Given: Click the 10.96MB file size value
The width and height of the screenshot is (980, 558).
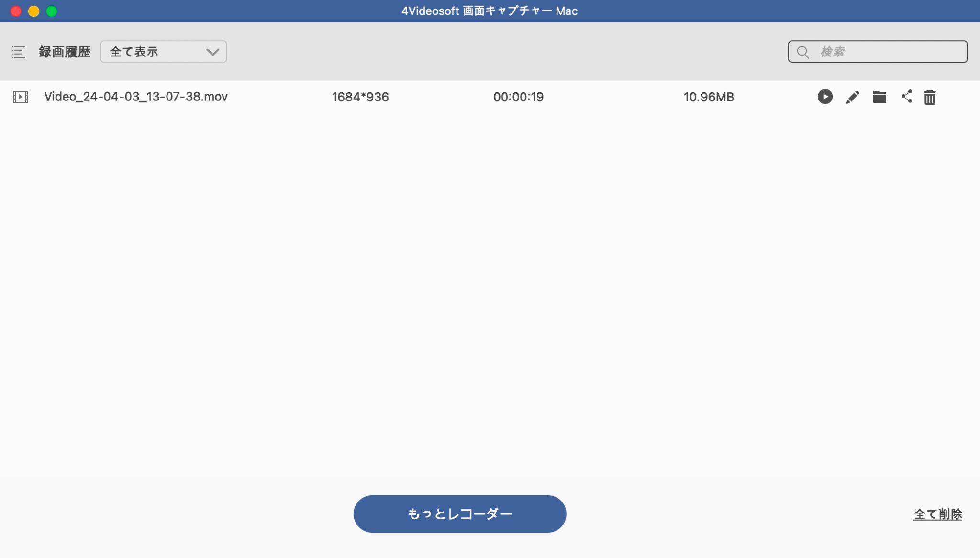Looking at the screenshot, I should click(x=709, y=97).
